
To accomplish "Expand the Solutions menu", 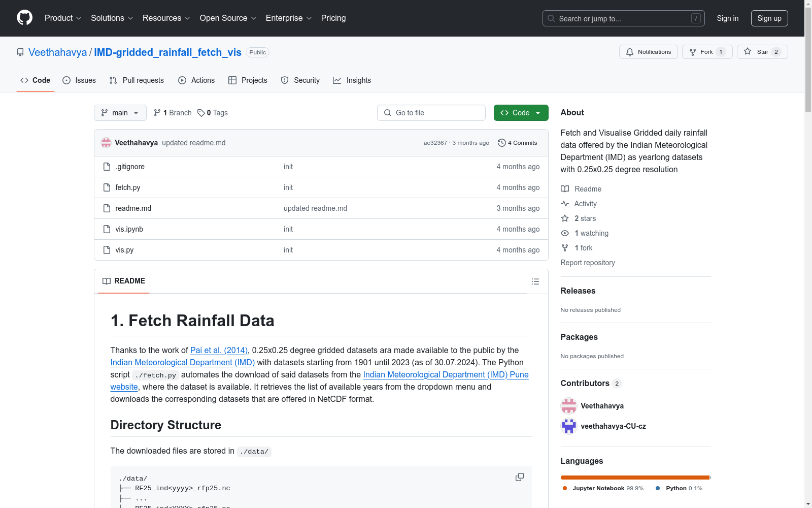I will tap(112, 18).
